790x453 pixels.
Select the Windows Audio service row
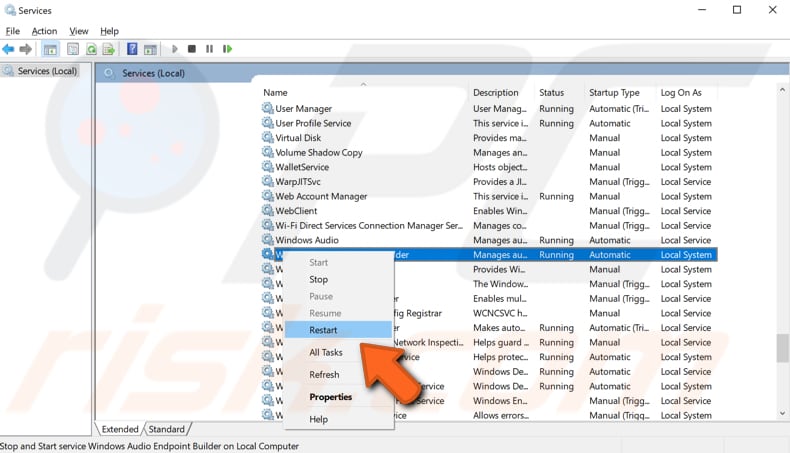(x=307, y=240)
